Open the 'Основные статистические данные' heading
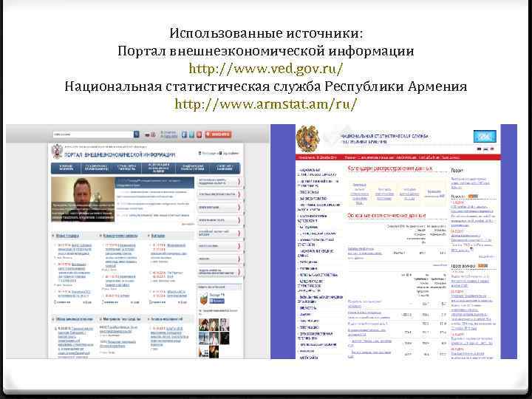Screen dimensions: 532x399 386,216
